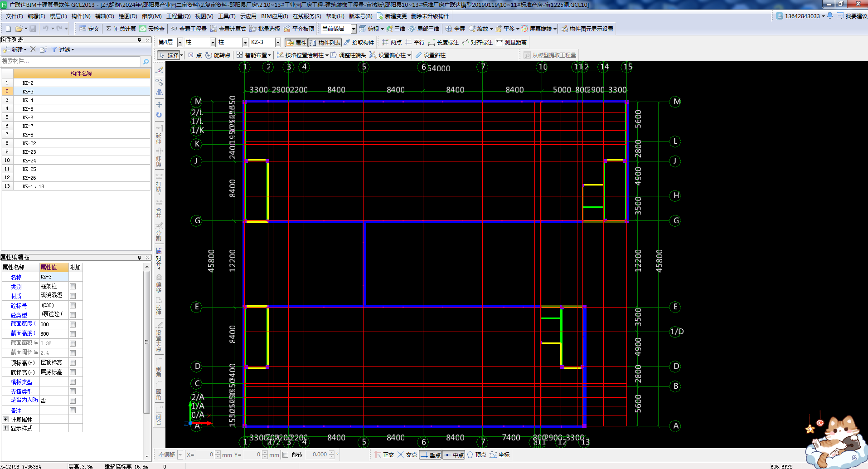Click 删除未升级构件 button
This screenshot has height=469, width=868.
click(x=430, y=16)
